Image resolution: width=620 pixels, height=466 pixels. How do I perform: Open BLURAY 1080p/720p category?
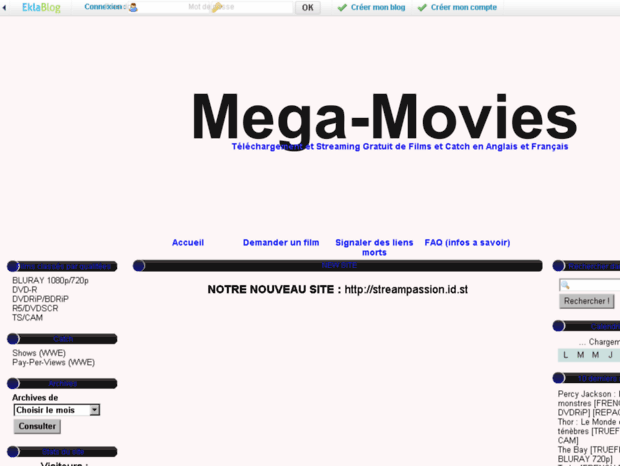pyautogui.click(x=50, y=280)
